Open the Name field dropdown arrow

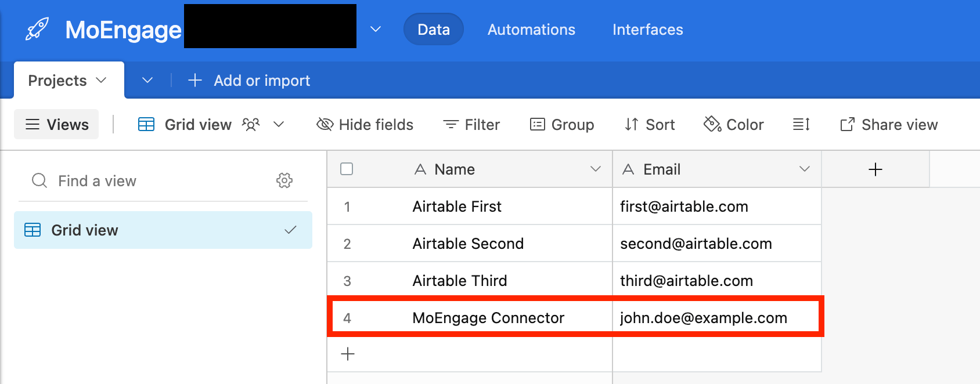click(595, 169)
